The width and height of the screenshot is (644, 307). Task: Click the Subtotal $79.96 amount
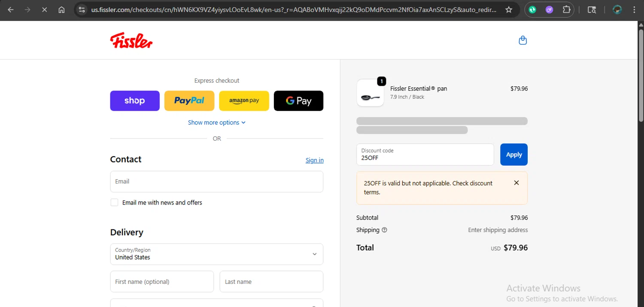click(x=519, y=218)
